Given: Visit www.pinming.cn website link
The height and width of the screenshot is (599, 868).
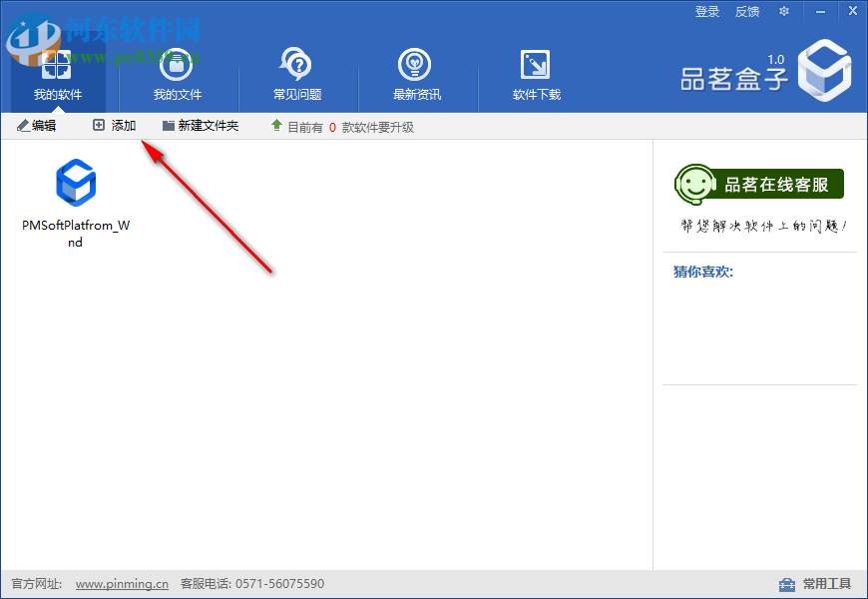Looking at the screenshot, I should click(x=121, y=584).
